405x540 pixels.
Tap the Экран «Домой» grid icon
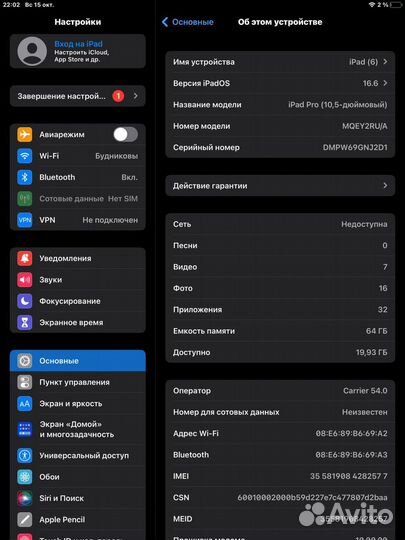[x=25, y=429]
